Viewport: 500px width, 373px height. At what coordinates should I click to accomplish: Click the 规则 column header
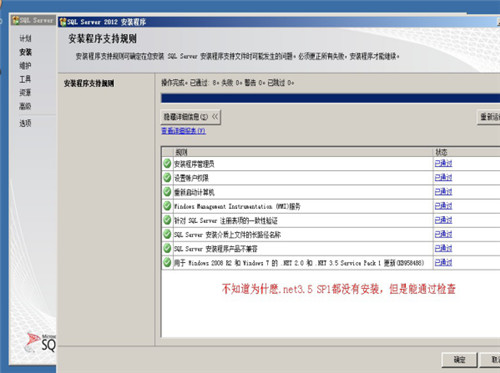click(303, 152)
